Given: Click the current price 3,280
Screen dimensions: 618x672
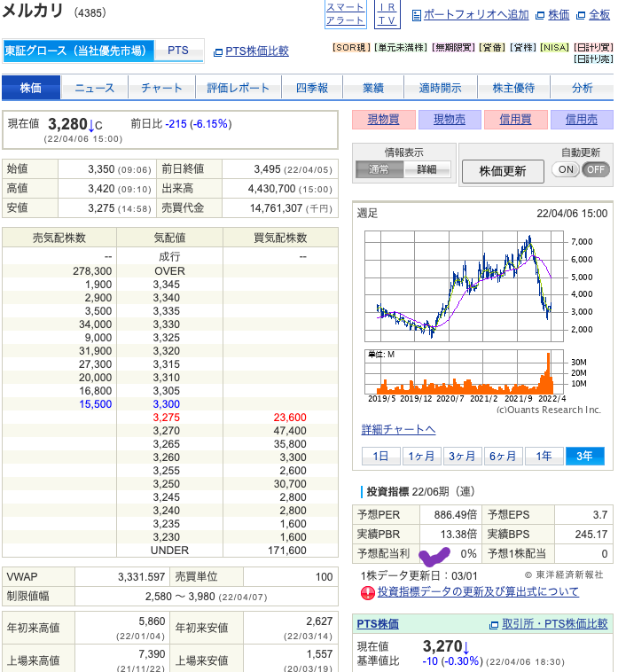Looking at the screenshot, I should click(67, 124).
